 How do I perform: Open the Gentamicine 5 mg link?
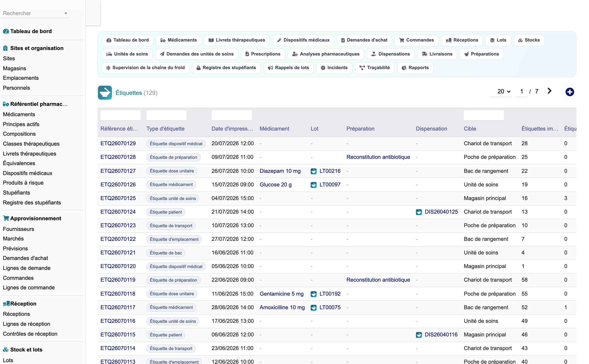[281, 294]
